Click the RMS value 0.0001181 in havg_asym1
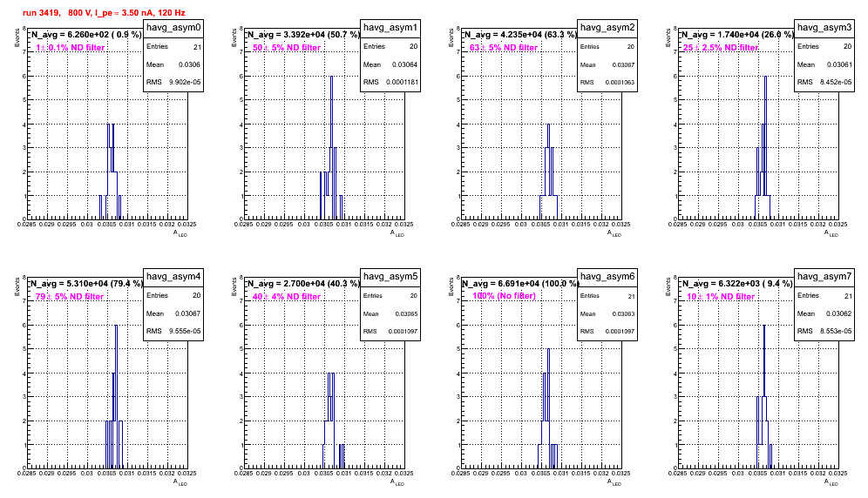Viewport: 868px width, 498px height. (402, 82)
